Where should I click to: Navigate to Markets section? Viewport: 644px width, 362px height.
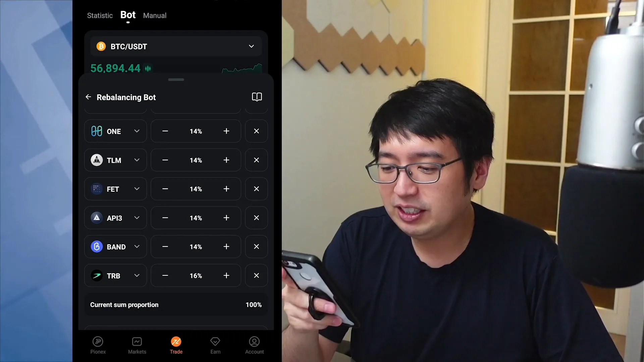click(137, 345)
